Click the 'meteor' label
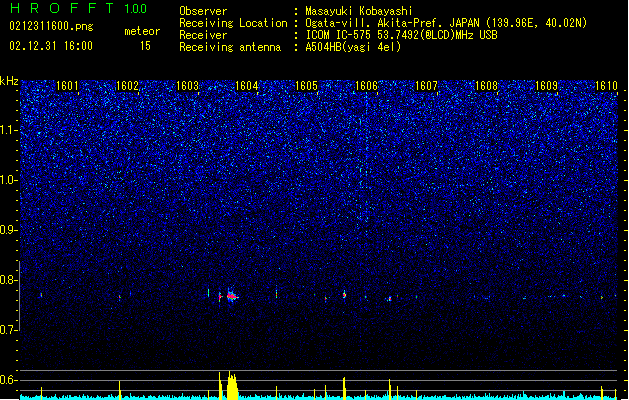 (x=142, y=31)
